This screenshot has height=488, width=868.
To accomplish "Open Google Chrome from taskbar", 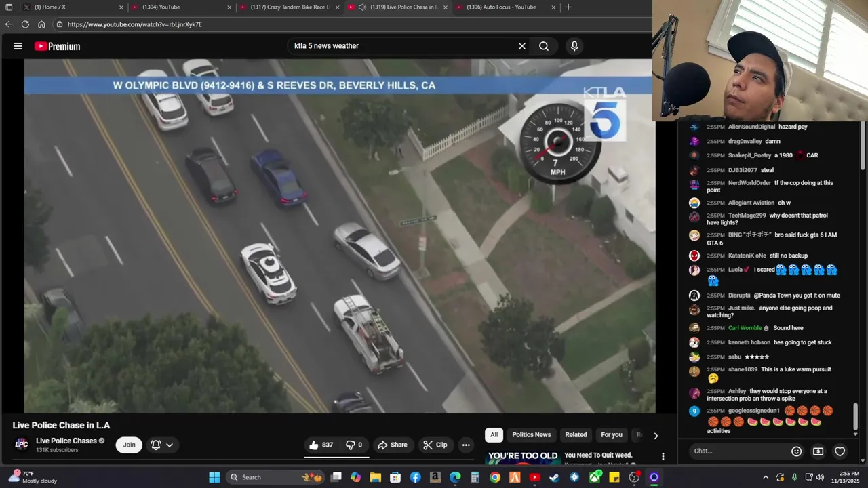I will pos(495,477).
